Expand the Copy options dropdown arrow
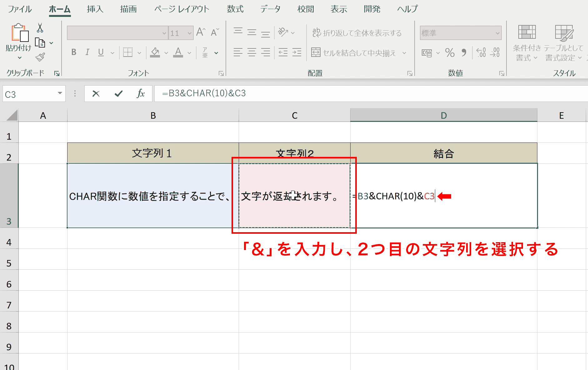The height and width of the screenshot is (370, 588). pyautogui.click(x=51, y=43)
